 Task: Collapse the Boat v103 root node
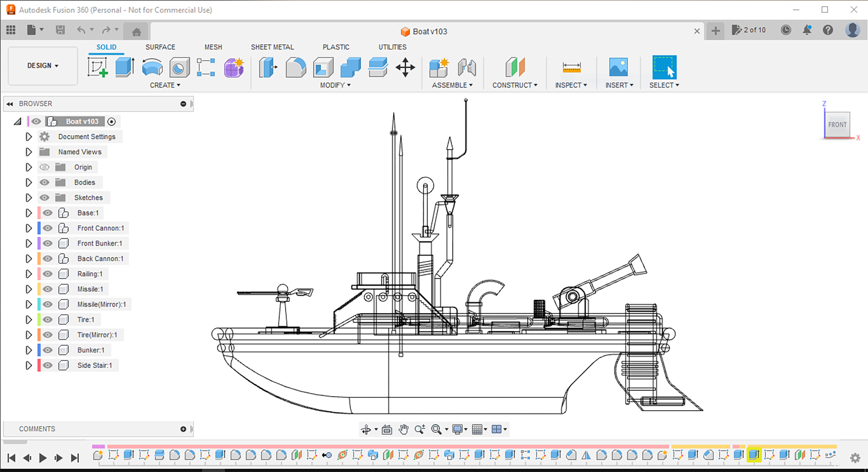coord(18,122)
